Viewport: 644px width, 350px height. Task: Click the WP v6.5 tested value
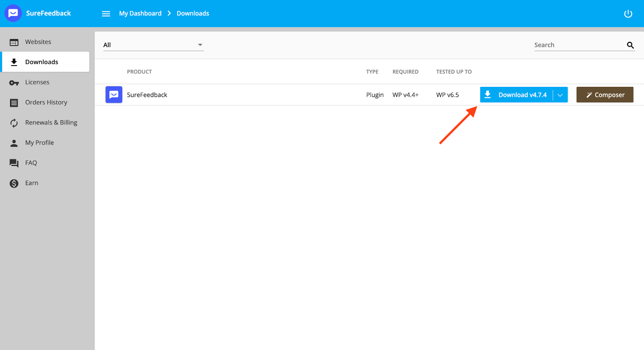coord(448,95)
